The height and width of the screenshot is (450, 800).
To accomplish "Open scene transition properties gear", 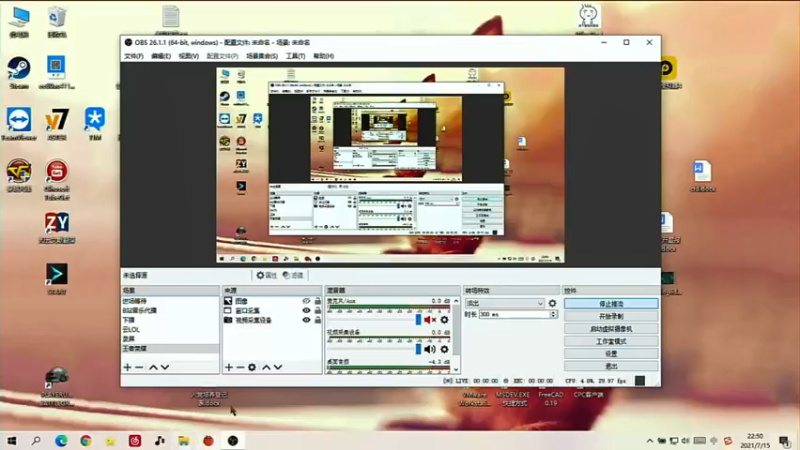I will (x=553, y=303).
